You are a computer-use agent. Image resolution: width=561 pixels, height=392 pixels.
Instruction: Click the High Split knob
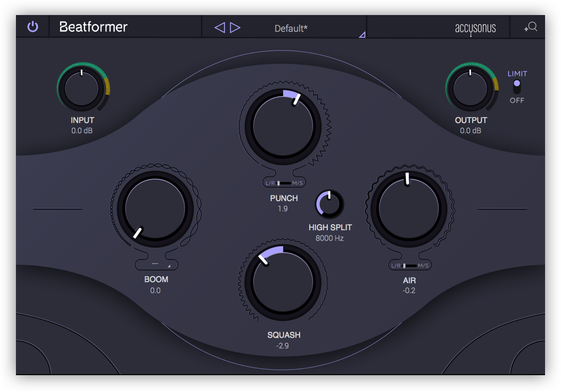(x=330, y=204)
